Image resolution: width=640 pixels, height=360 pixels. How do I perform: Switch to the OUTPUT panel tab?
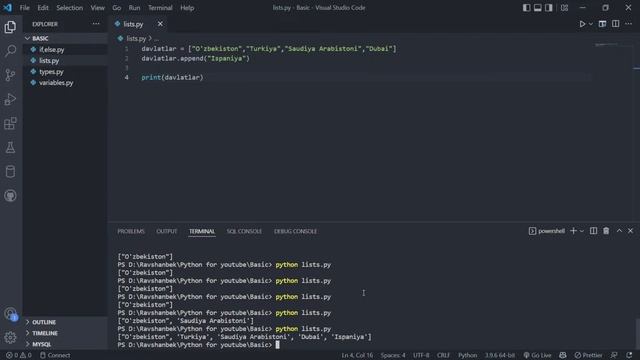pos(167,231)
